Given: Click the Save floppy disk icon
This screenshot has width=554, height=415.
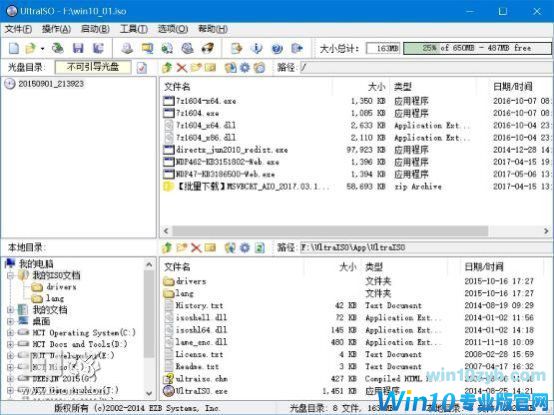Looking at the screenshot, I should 78,48.
